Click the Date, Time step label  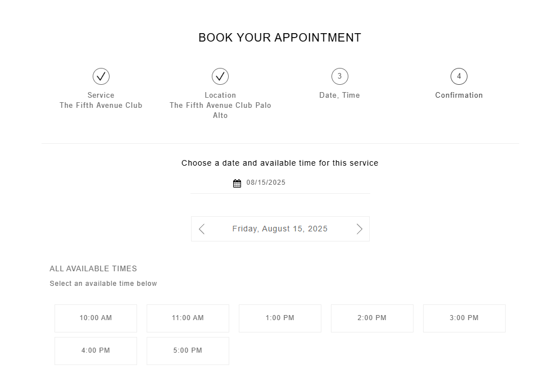(x=339, y=95)
